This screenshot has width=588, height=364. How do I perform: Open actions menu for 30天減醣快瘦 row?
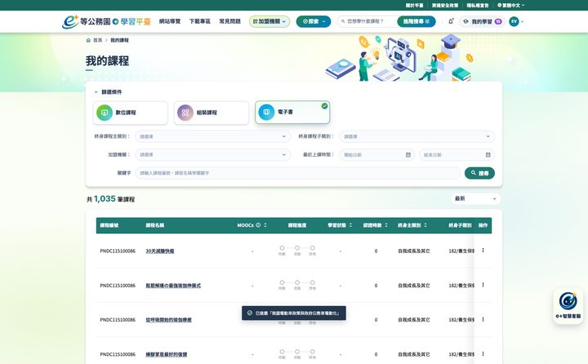483,251
